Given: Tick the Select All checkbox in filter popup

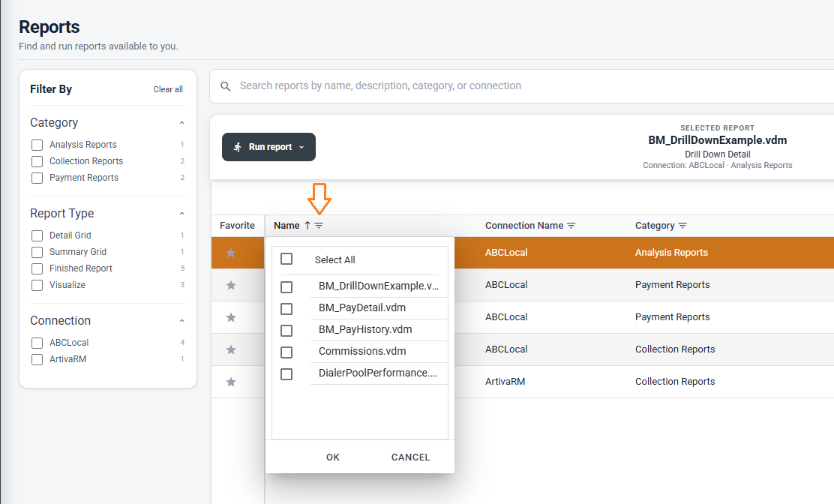Looking at the screenshot, I should [x=286, y=259].
